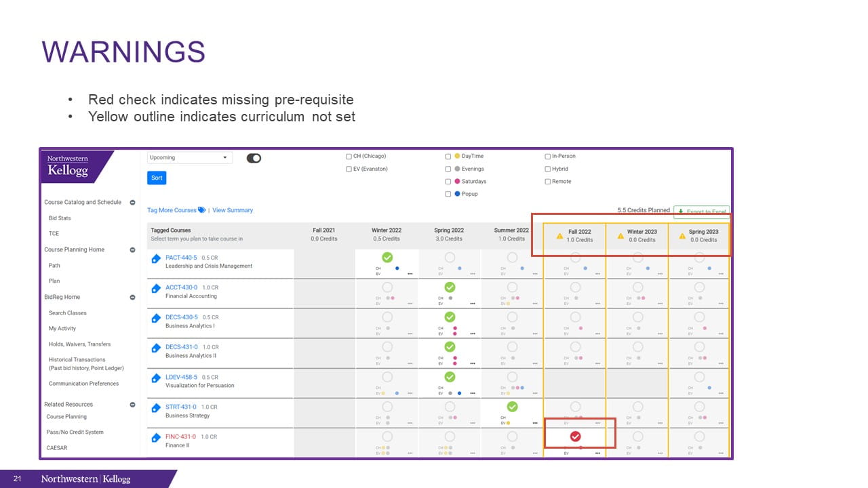The height and width of the screenshot is (488, 868).
Task: Enable the CH (Chicago) checkbox
Action: point(349,156)
